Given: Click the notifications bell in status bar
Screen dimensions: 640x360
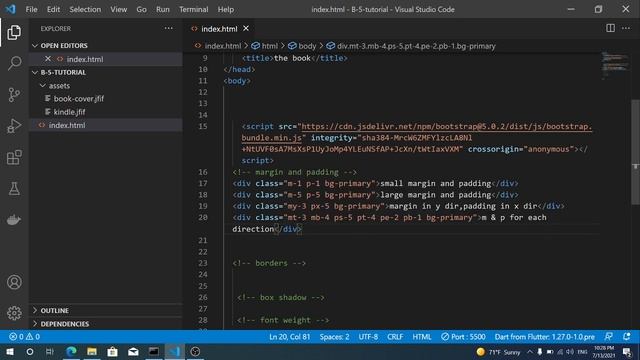Looking at the screenshot, I should click(627, 337).
